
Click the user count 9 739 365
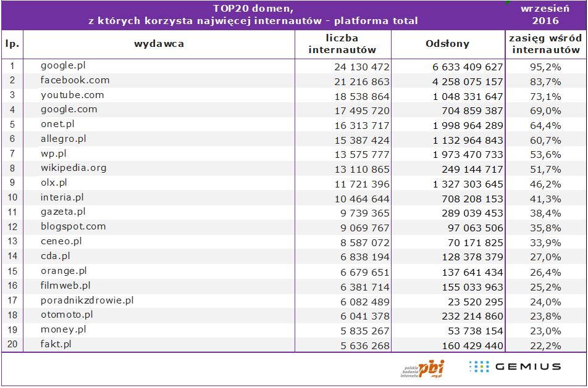[365, 213]
